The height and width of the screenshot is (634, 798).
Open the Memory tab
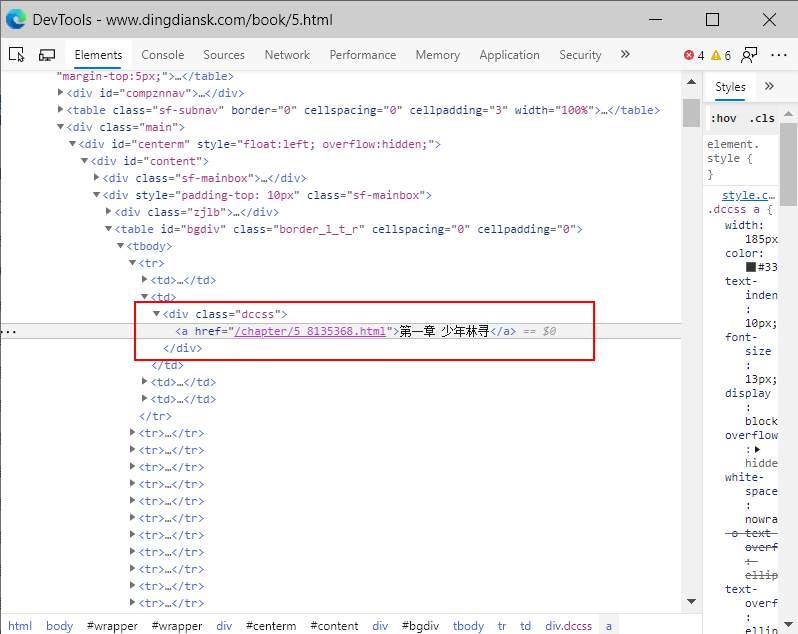point(438,54)
